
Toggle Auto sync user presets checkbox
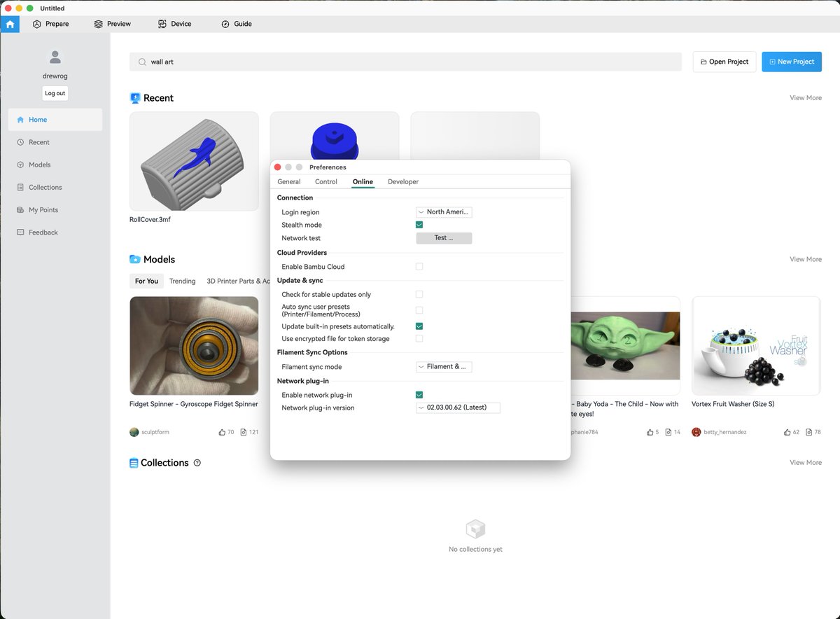pyautogui.click(x=419, y=310)
